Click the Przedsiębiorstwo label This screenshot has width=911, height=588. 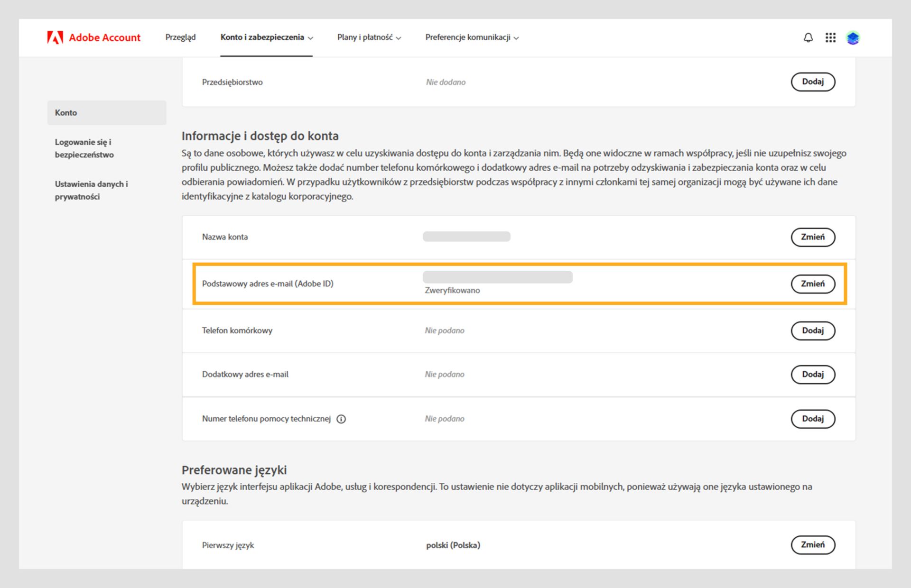pyautogui.click(x=232, y=82)
